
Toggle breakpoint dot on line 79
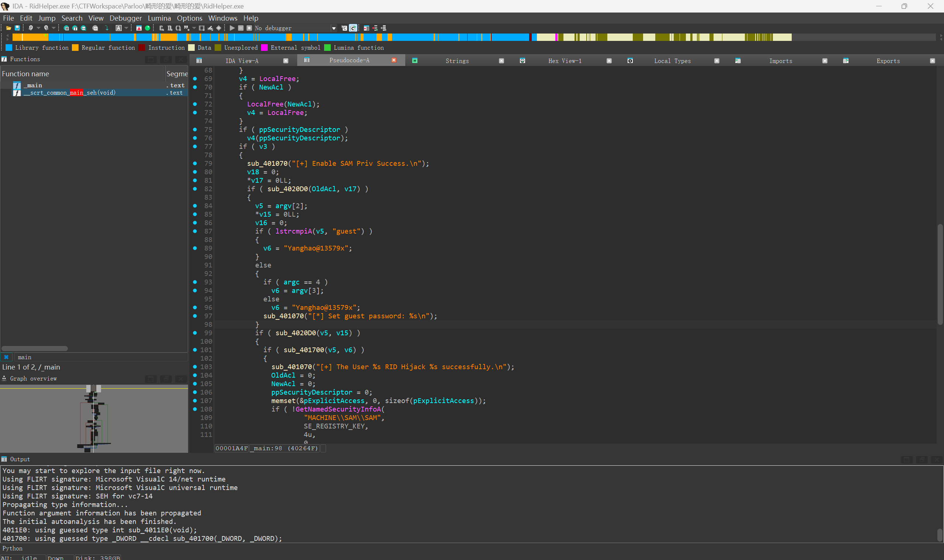tap(195, 164)
